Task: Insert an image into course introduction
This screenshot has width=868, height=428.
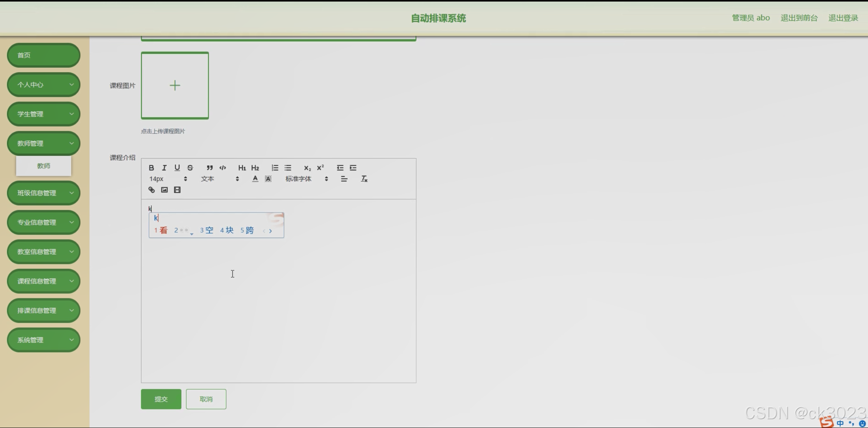Action: pyautogui.click(x=164, y=190)
